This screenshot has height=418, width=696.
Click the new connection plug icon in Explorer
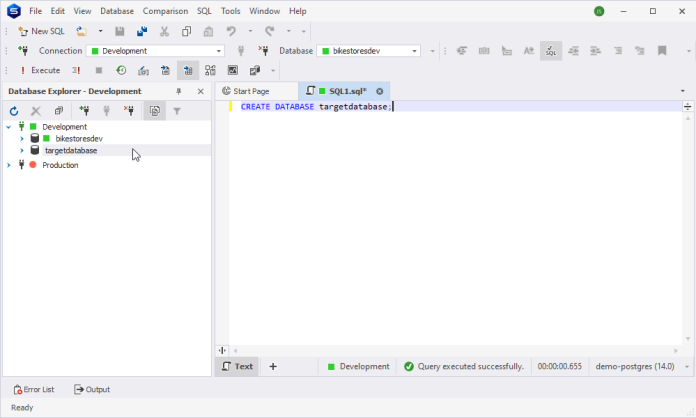84,111
